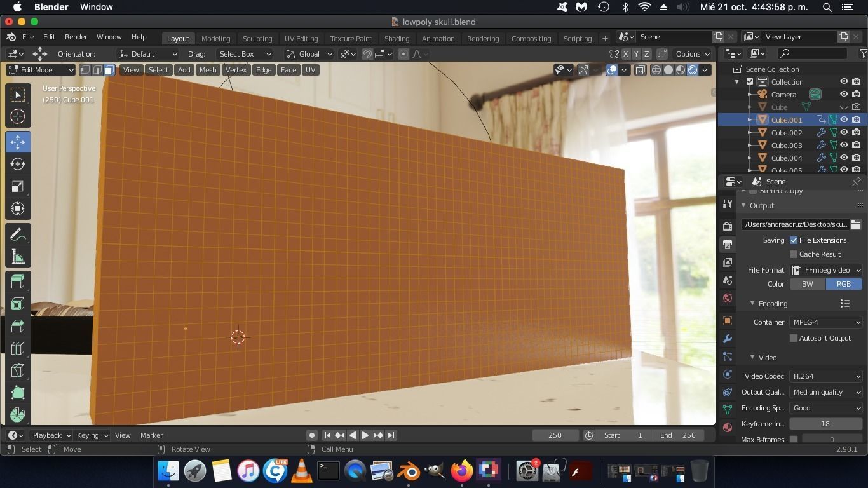Open the Render menu
Image resolution: width=868 pixels, height=488 pixels.
(76, 37)
